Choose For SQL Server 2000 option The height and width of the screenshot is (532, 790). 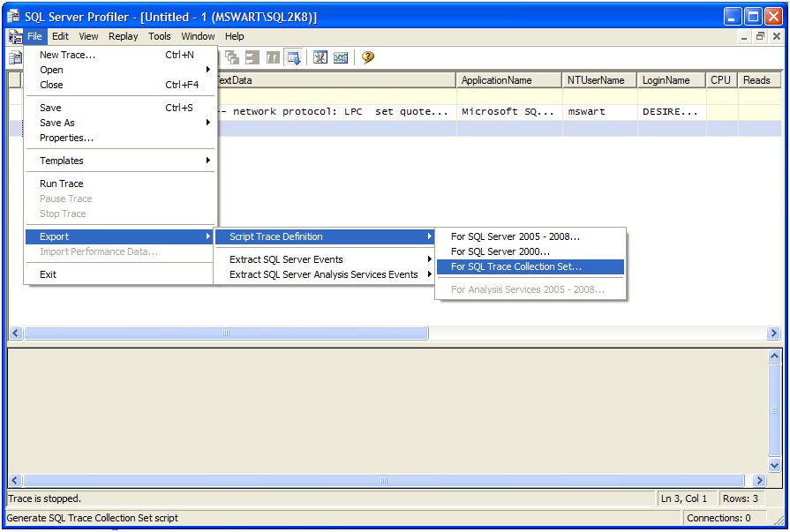tap(530, 252)
